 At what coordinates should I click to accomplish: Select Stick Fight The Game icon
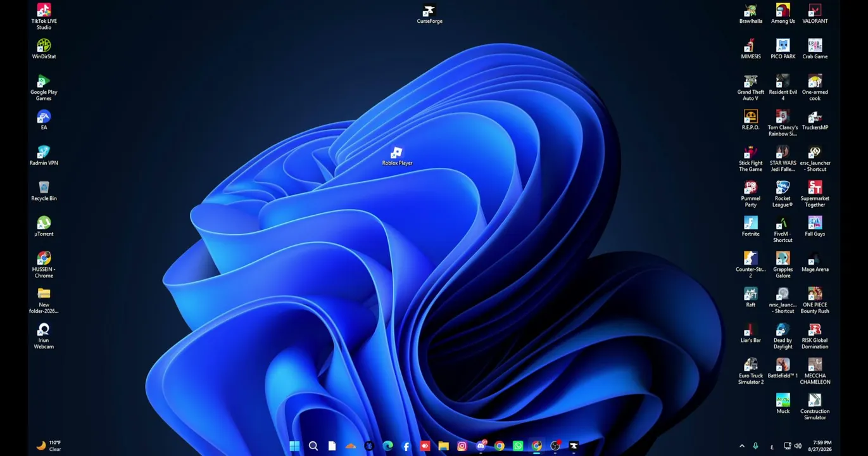(750, 158)
